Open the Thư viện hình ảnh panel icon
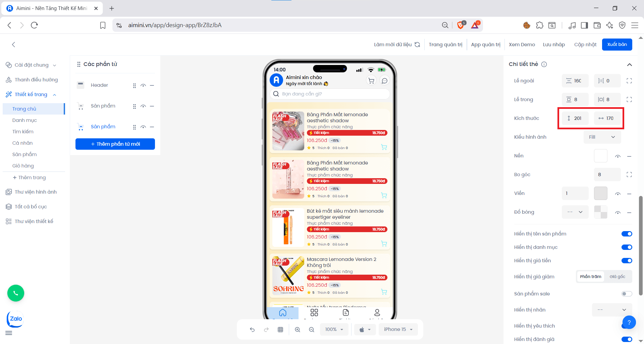644x344 pixels. 9,192
